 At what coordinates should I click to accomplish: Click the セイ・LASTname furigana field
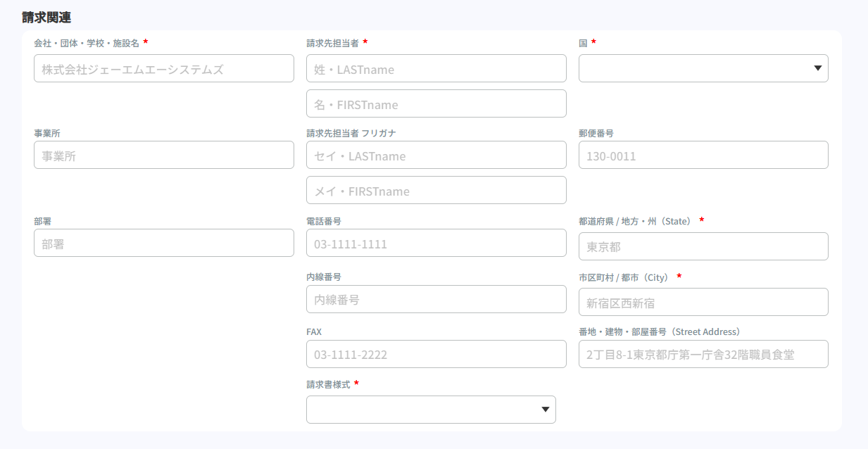(x=436, y=155)
